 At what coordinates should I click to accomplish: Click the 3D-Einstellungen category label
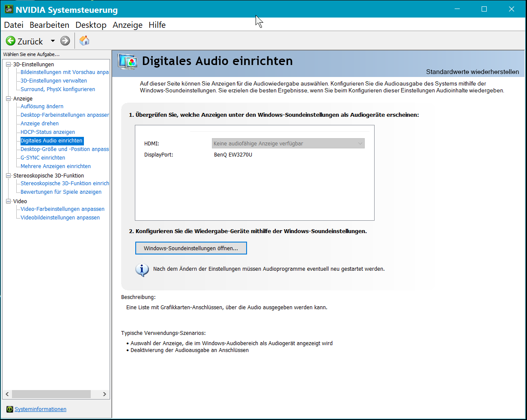(x=34, y=65)
